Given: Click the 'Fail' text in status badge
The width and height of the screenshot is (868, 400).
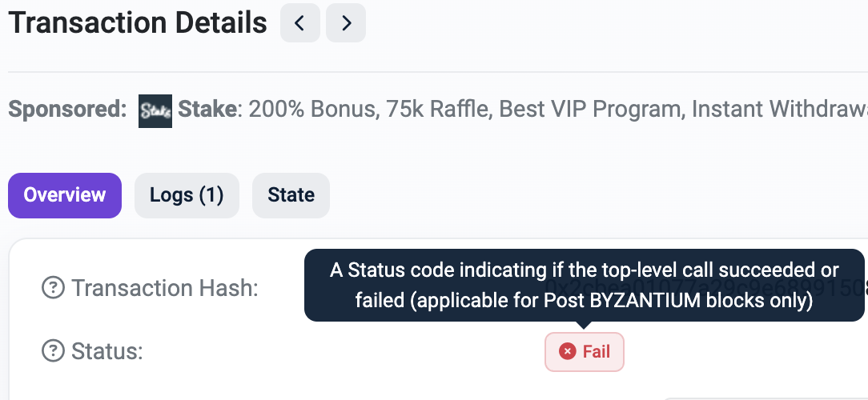Looking at the screenshot, I should click(597, 351).
